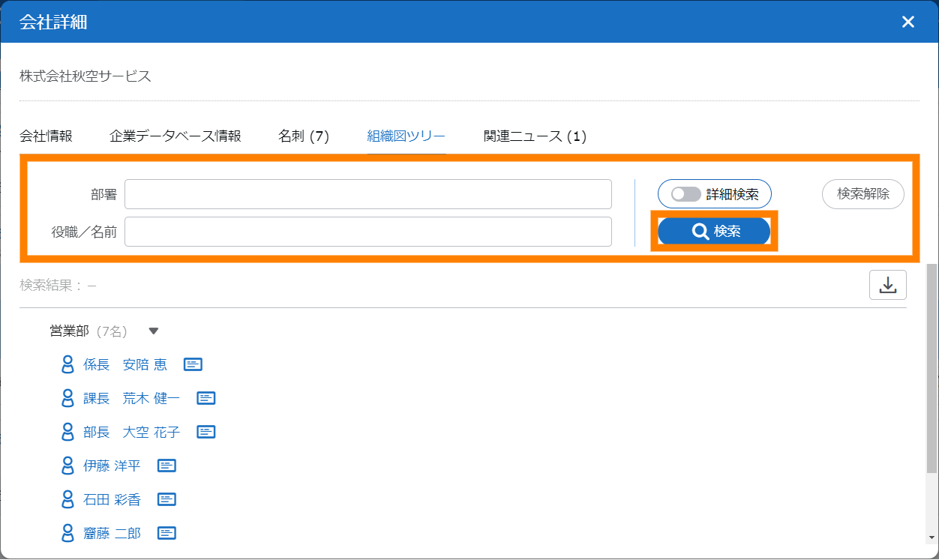Click business card icon beside 石田 彩香
Image resolution: width=939 pixels, height=560 pixels.
[166, 499]
